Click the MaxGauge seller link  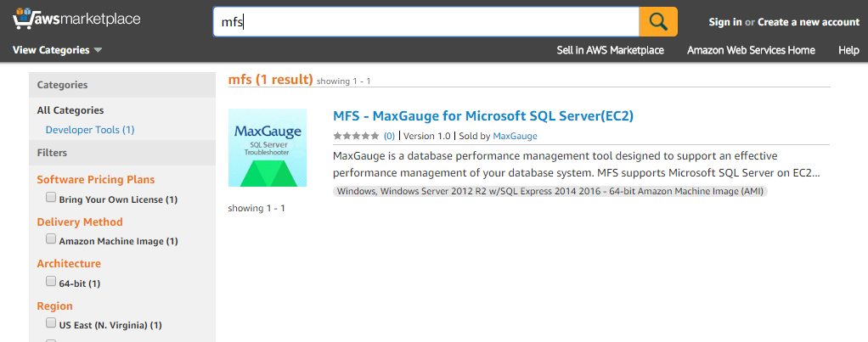(x=515, y=136)
